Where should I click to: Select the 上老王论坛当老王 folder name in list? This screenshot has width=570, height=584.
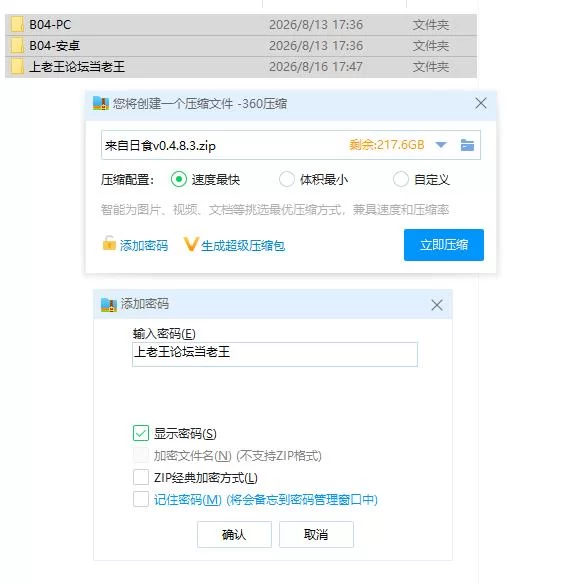pos(77,67)
